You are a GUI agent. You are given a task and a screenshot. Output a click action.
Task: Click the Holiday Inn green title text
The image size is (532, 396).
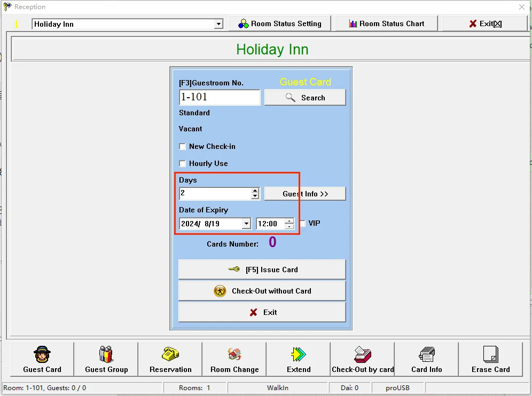[x=272, y=50]
